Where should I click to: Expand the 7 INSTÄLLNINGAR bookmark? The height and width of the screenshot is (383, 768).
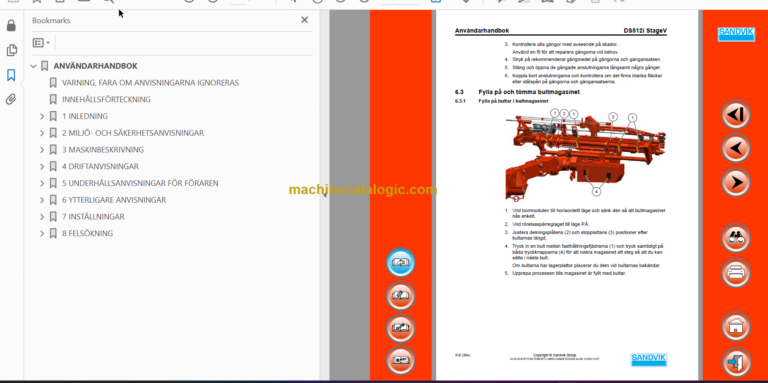click(x=42, y=216)
